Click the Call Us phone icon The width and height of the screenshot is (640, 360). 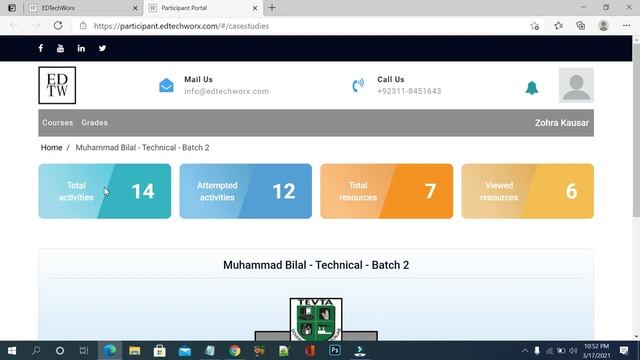tap(358, 85)
